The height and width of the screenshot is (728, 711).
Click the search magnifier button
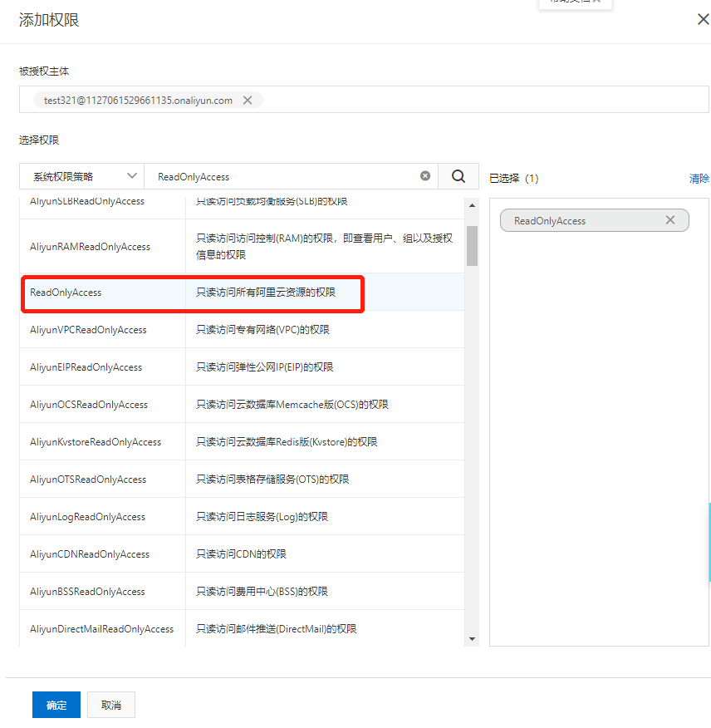click(458, 176)
